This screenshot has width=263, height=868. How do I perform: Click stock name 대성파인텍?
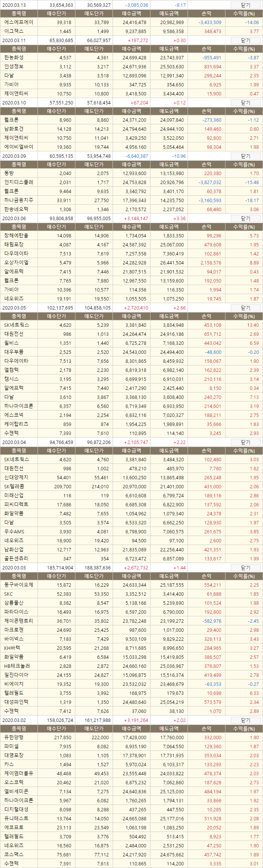pos(16,702)
